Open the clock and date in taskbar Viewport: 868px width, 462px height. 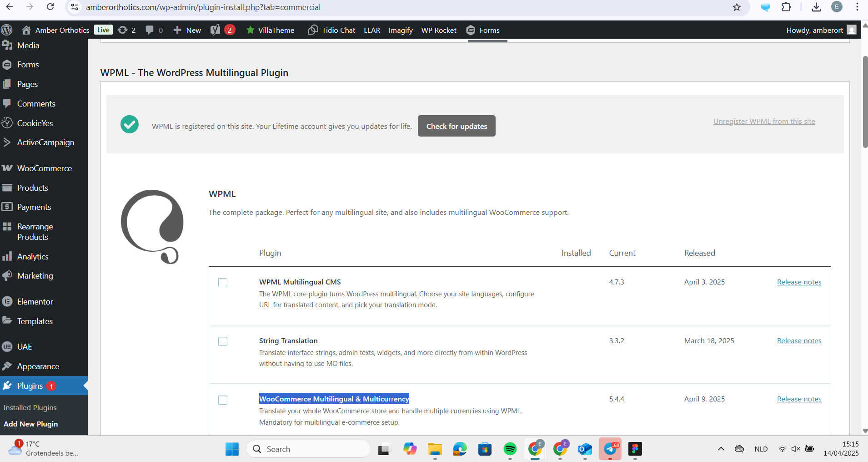[x=841, y=449]
